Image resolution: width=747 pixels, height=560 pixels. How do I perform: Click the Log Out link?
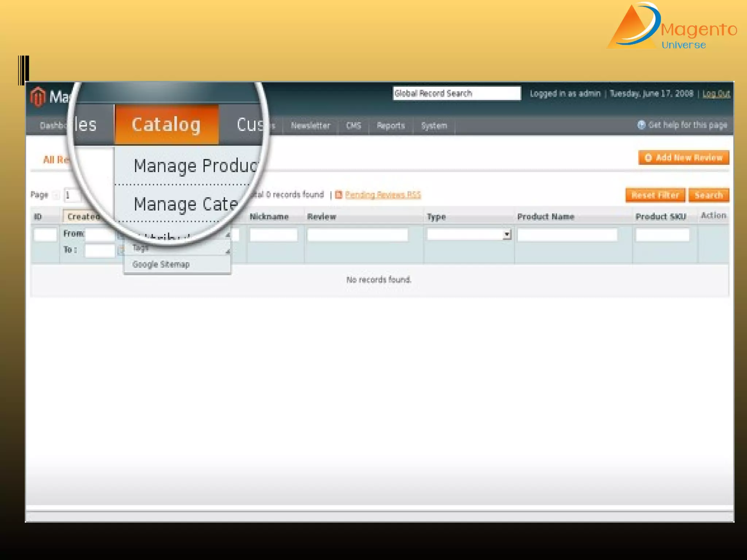click(716, 94)
